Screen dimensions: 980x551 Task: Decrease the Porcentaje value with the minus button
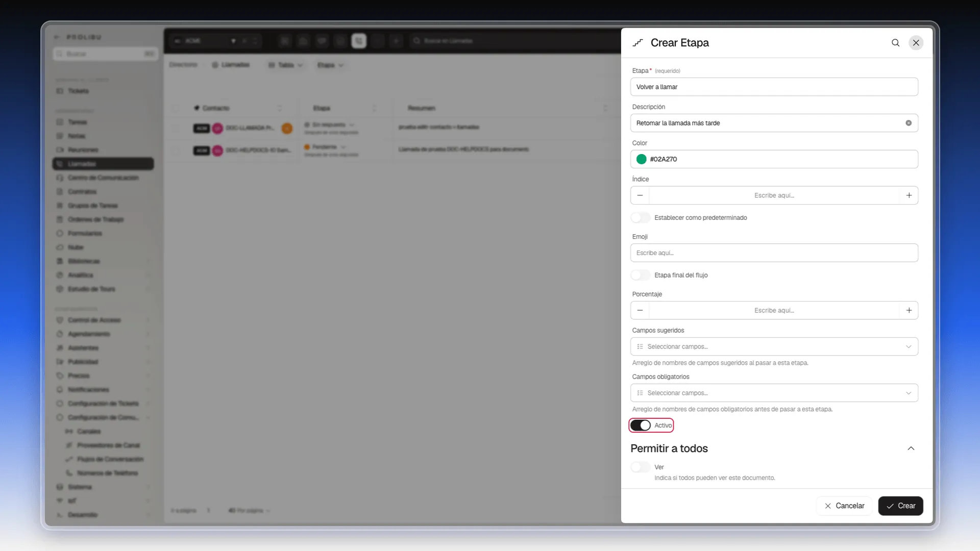point(640,310)
